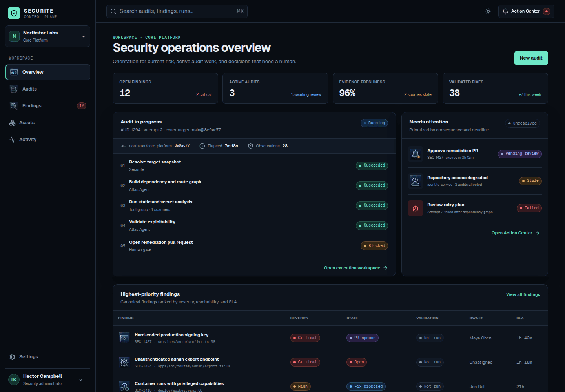
Task: Click the Northstar Labs N avatar
Action: coord(14,36)
